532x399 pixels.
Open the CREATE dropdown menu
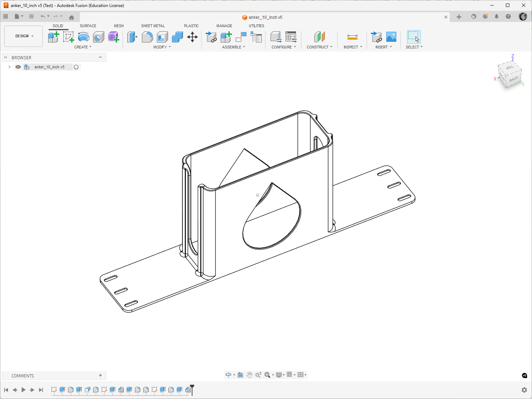[x=83, y=47]
